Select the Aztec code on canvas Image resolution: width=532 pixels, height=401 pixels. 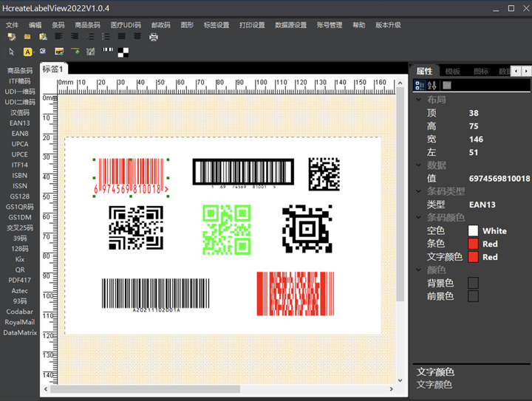(307, 229)
